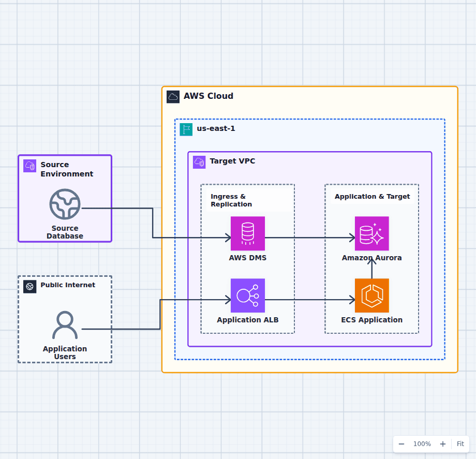
Task: Click the us-east-1 region flag icon
Action: [x=186, y=129]
